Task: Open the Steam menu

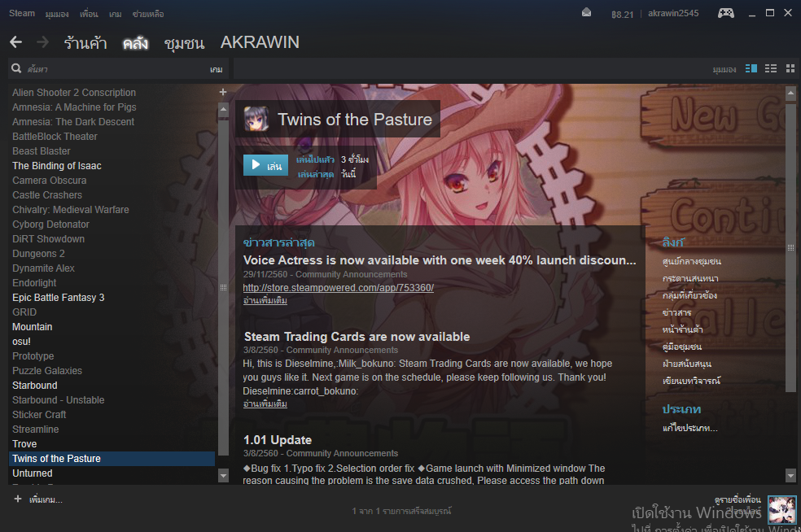Action: click(22, 13)
